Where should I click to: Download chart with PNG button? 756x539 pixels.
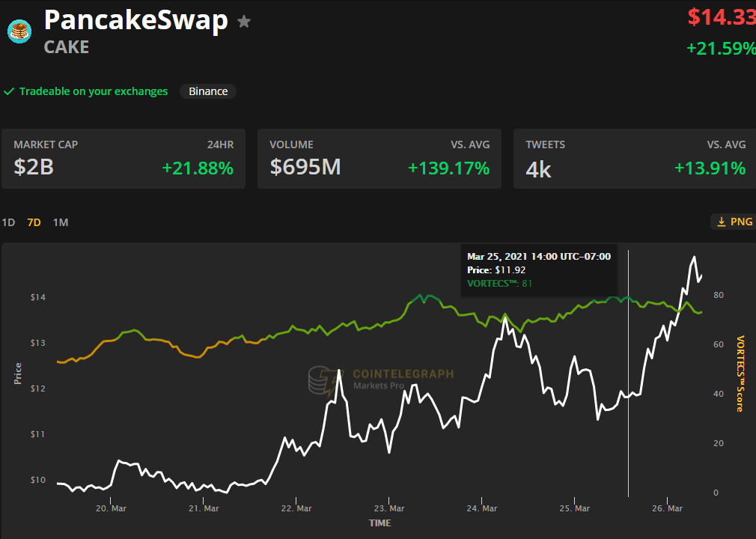pos(734,222)
